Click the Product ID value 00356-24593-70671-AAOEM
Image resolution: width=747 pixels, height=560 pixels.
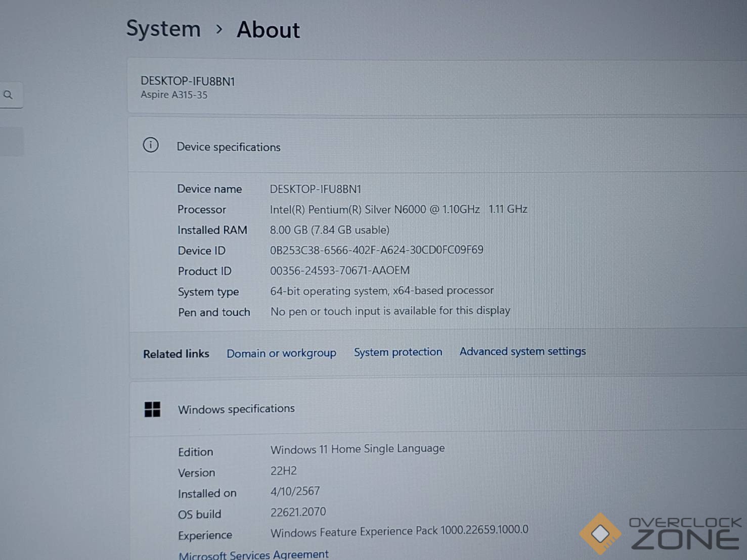(339, 270)
